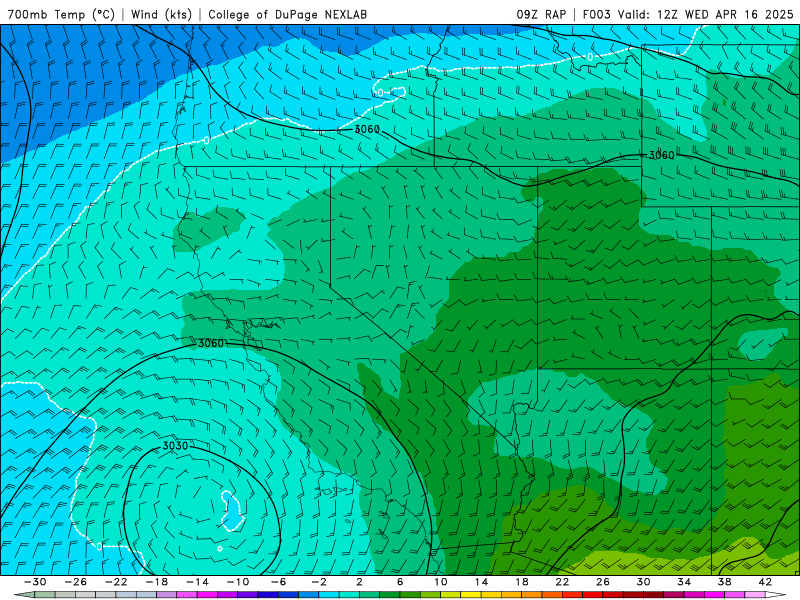Select "12Z WED APR 16 2025" valid time
The height and width of the screenshot is (600, 800).
tap(725, 14)
